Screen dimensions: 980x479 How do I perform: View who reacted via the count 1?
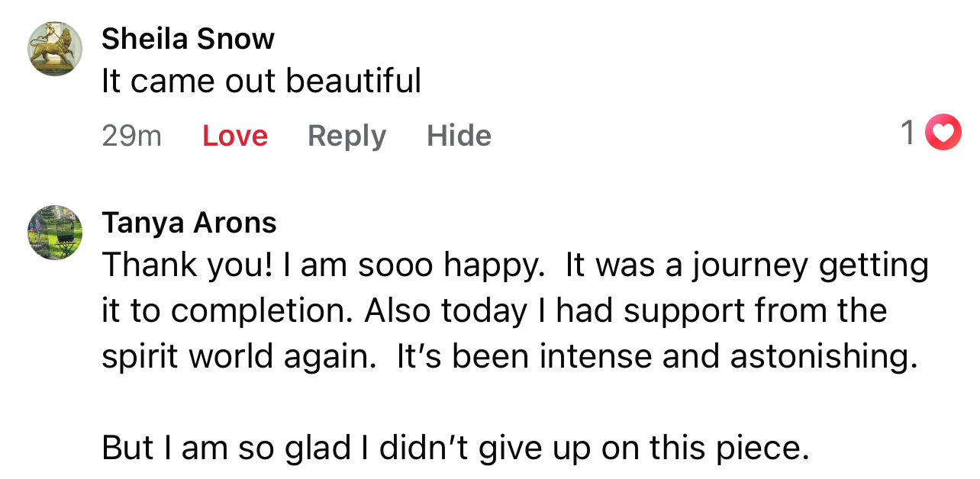(x=907, y=133)
